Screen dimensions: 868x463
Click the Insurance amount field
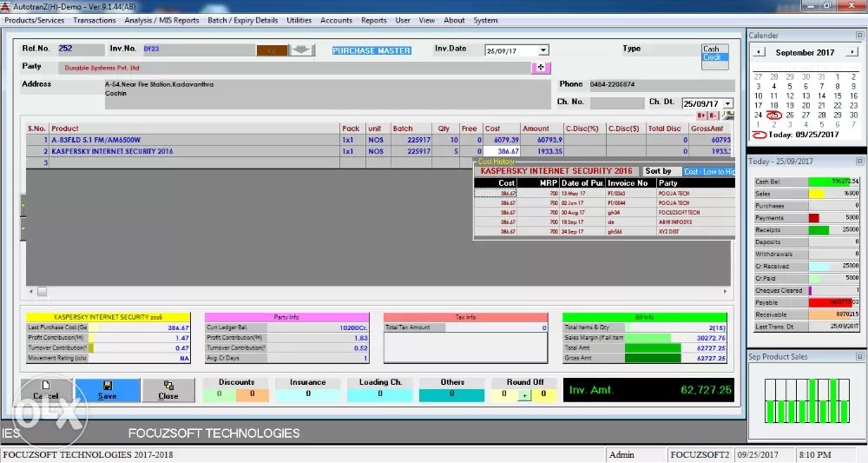pyautogui.click(x=308, y=394)
